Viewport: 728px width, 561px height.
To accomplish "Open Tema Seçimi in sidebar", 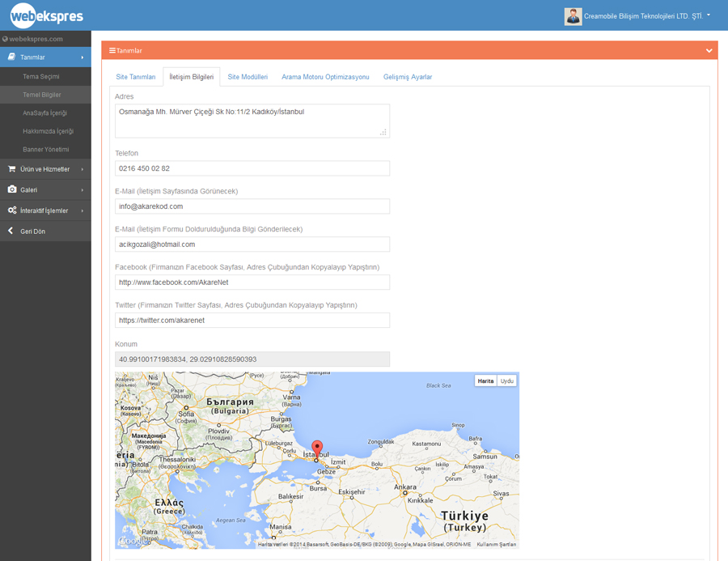I will pos(40,76).
